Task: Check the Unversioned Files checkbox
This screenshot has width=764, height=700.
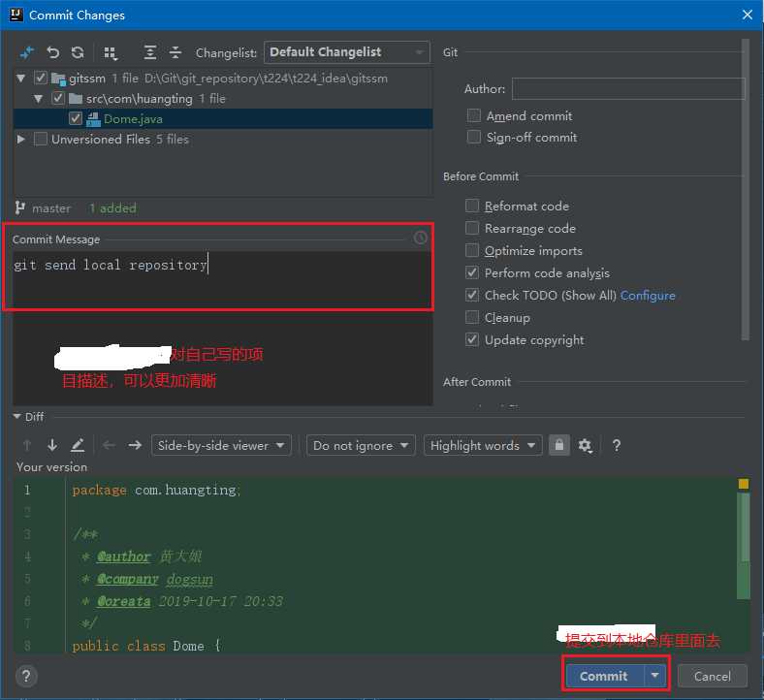Action: (x=41, y=139)
